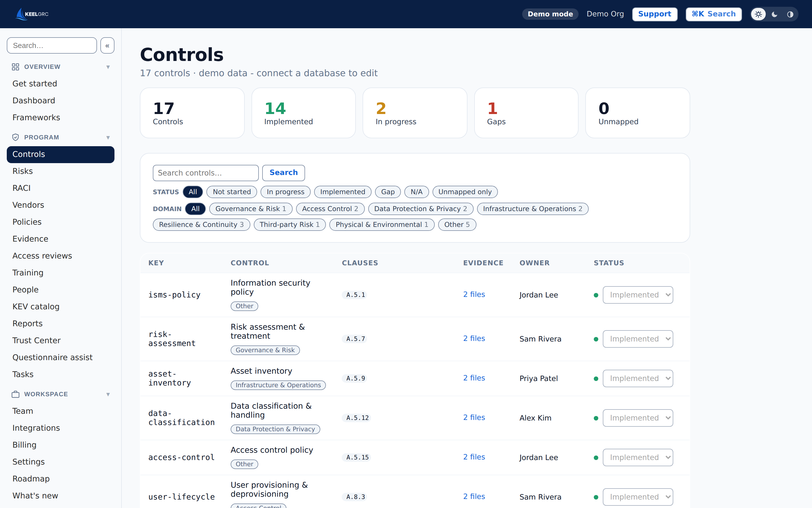Filter status by Not started
812x508 pixels.
[231, 192]
